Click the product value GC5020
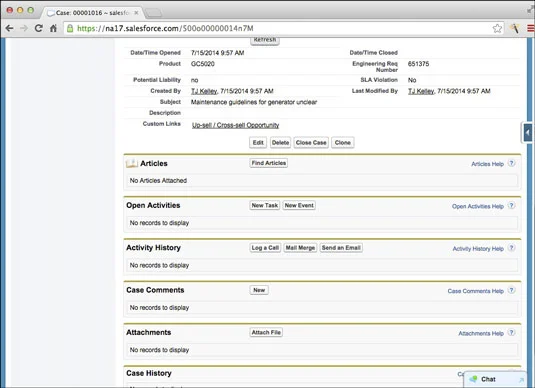The width and height of the screenshot is (535, 388). 203,64
